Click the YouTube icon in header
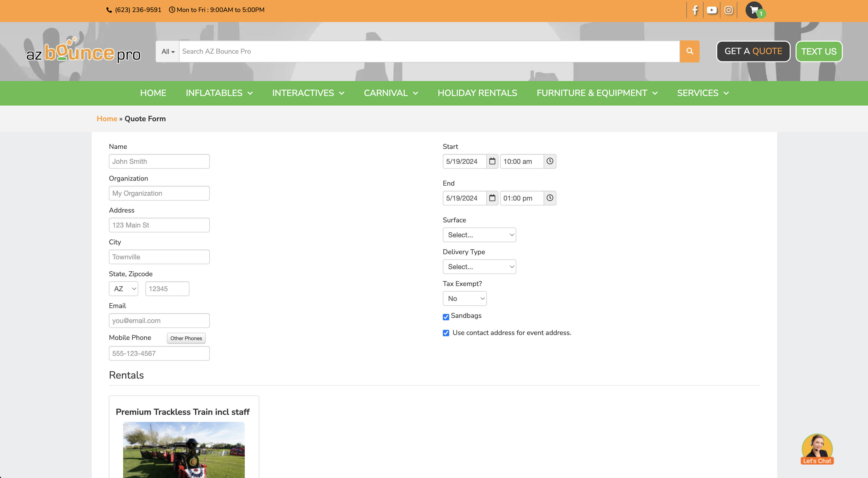Viewport: 868px width, 478px height. tap(712, 10)
